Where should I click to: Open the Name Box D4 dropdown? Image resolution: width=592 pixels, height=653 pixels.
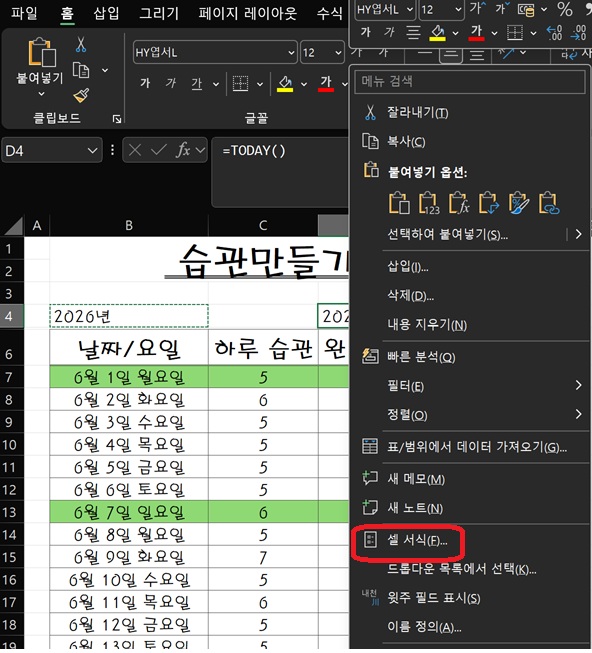[x=92, y=150]
